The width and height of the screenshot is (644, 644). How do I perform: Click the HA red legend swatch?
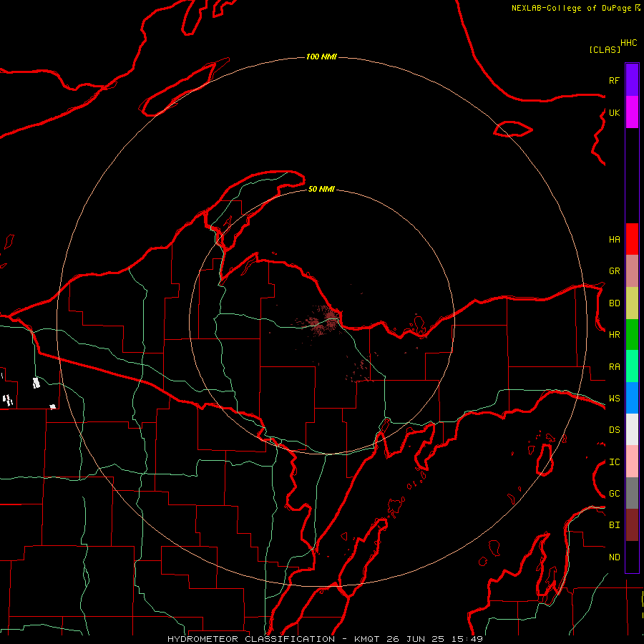(x=632, y=239)
